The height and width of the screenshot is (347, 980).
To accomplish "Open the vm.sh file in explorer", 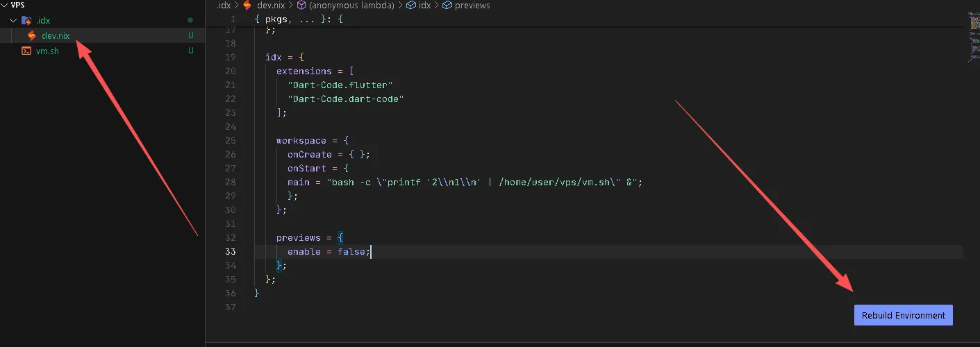I will coord(47,51).
